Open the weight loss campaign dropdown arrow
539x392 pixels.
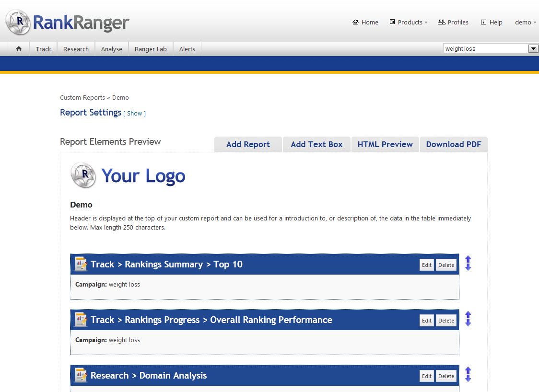(533, 48)
